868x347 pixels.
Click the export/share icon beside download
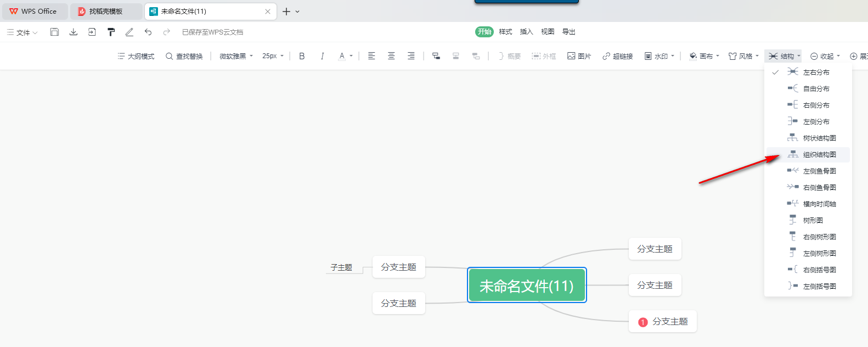(x=92, y=32)
